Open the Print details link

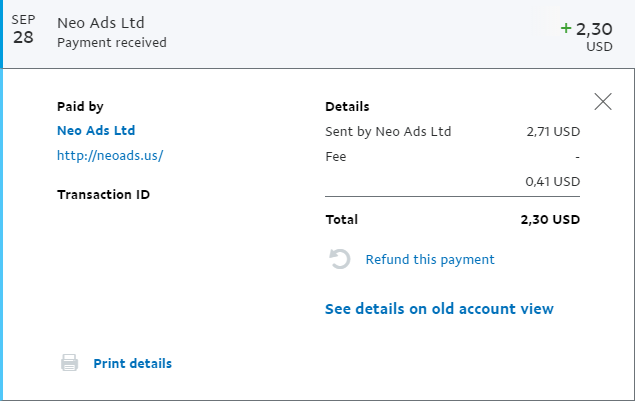coord(133,363)
